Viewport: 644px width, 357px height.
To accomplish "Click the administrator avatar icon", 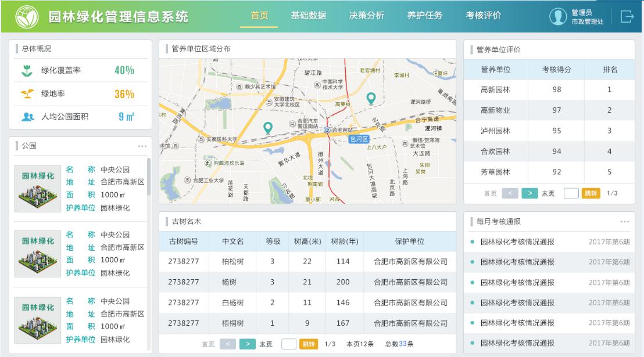I will pos(557,17).
